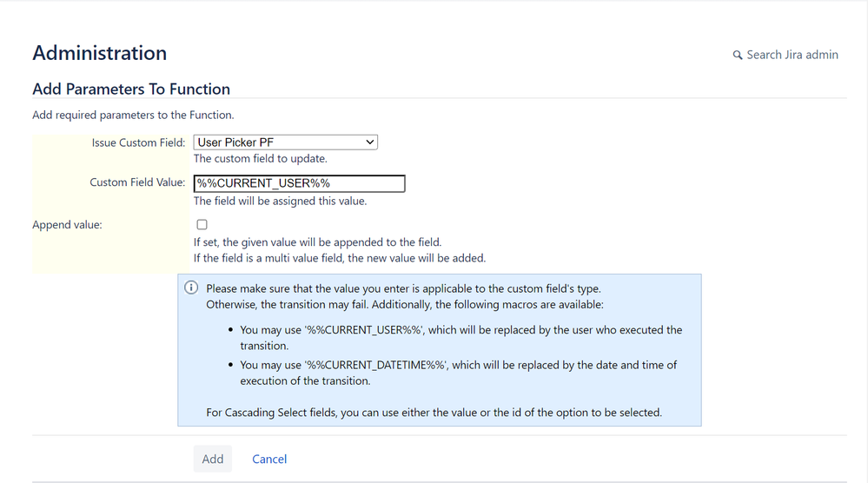Click 'The field will be assigned this value' hint

coord(280,202)
